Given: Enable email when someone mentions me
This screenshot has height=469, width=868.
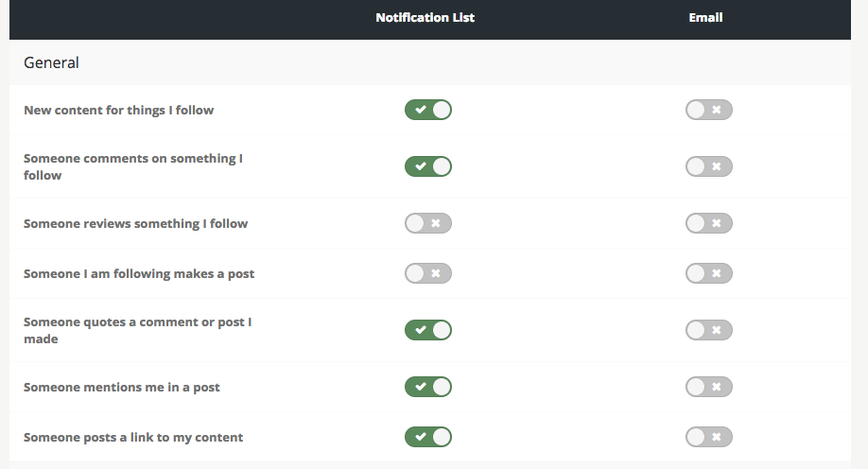Looking at the screenshot, I should pyautogui.click(x=708, y=387).
